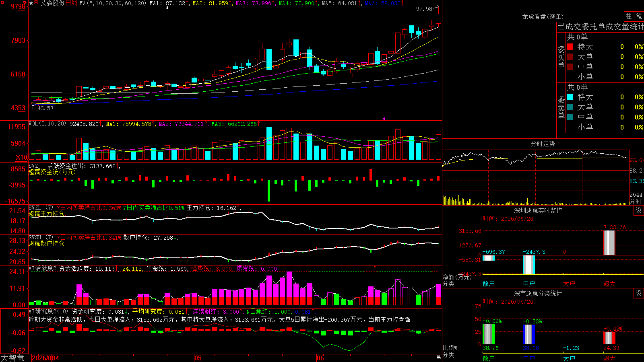This screenshot has height=362, width=644.
Task: Click the magenta marker arrow above the volume pane
Action: tap(383, 119)
